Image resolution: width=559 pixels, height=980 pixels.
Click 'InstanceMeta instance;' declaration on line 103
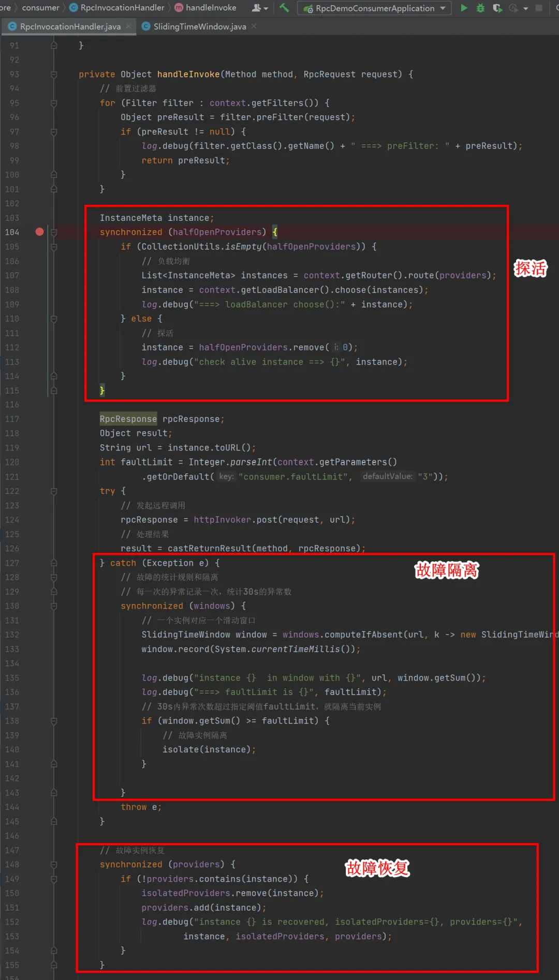(157, 218)
